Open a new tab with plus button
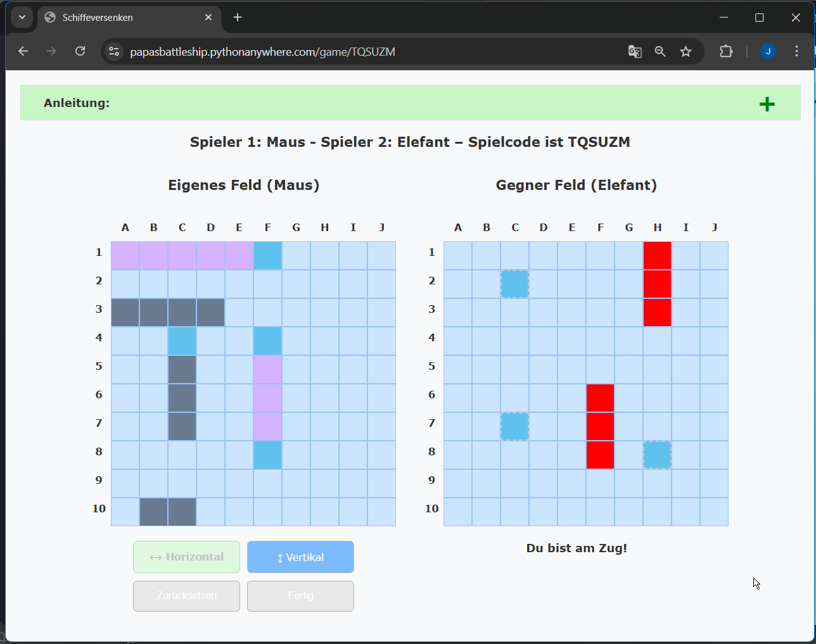 (238, 17)
